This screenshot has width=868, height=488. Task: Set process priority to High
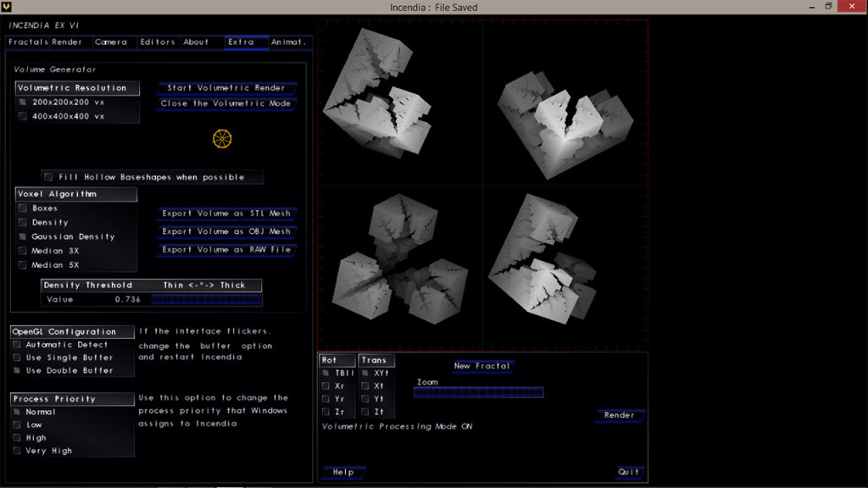tap(17, 438)
